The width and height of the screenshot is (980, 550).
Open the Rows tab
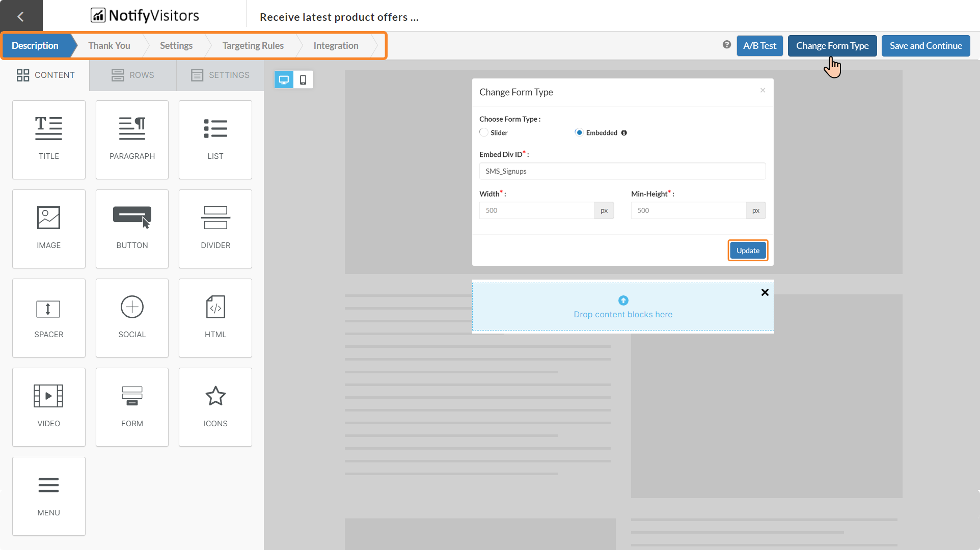click(133, 75)
